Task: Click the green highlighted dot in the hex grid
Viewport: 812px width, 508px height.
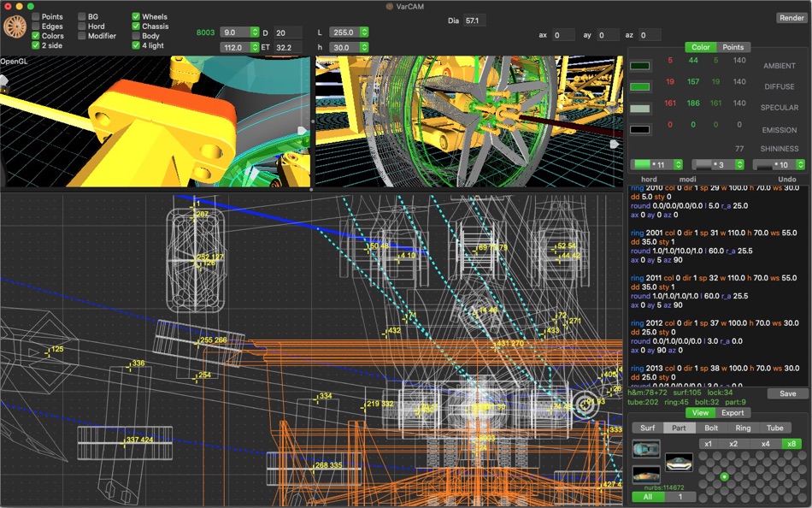Action: tap(725, 476)
